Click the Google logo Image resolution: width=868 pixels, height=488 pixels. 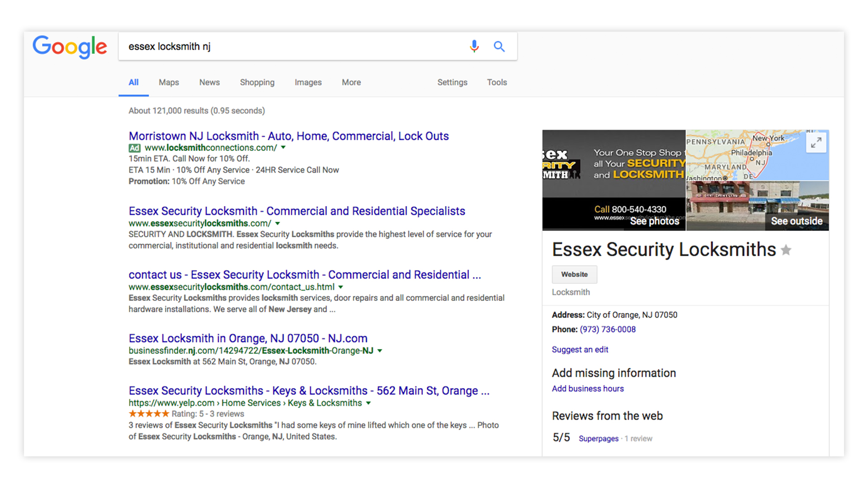point(70,47)
